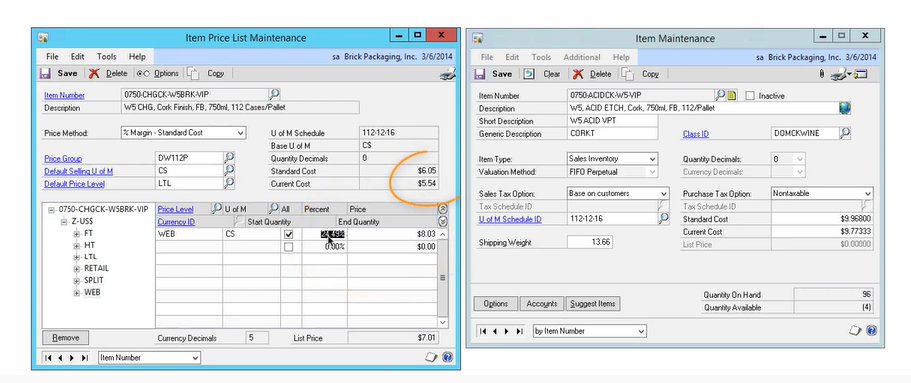911x383 pixels.
Task: Expand FT node in price level tree
Action: tap(77, 234)
